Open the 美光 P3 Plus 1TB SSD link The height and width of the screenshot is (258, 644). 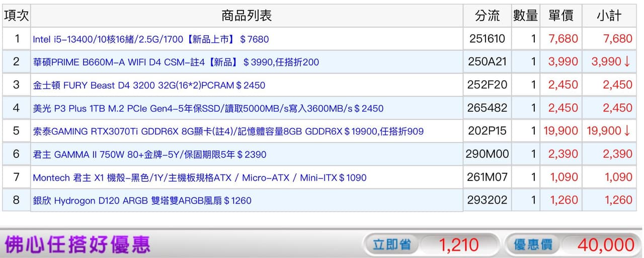tap(208, 108)
